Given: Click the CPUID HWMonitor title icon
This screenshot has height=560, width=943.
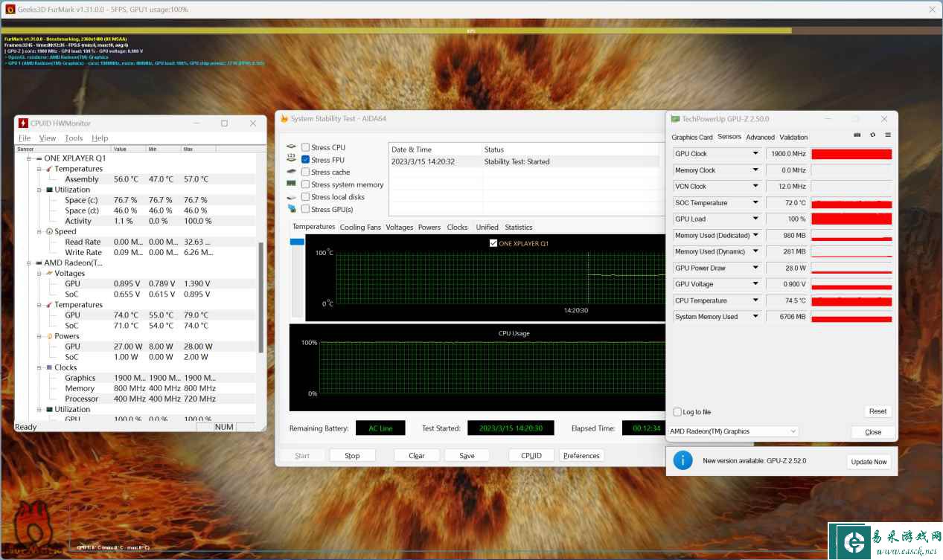Looking at the screenshot, I should pyautogui.click(x=23, y=123).
